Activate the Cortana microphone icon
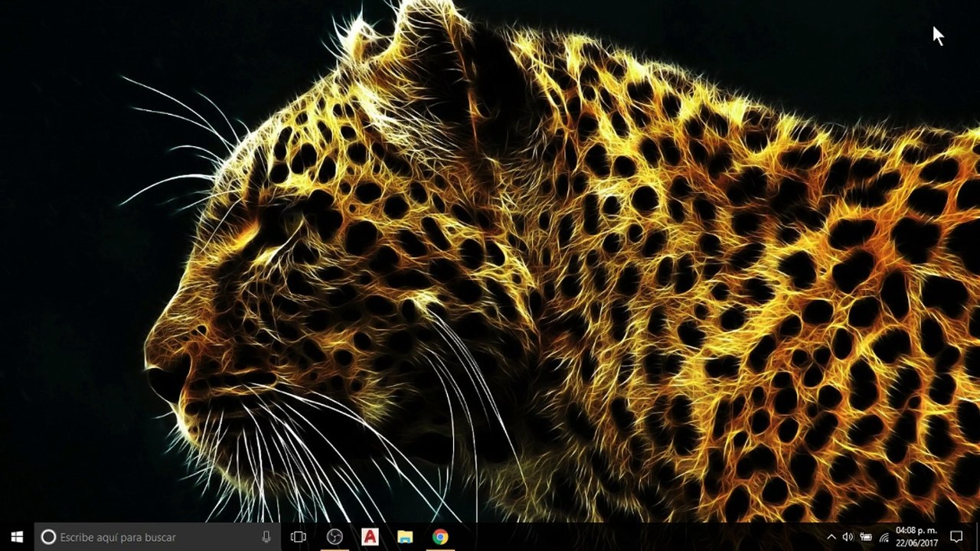This screenshot has height=551, width=980. point(266,537)
